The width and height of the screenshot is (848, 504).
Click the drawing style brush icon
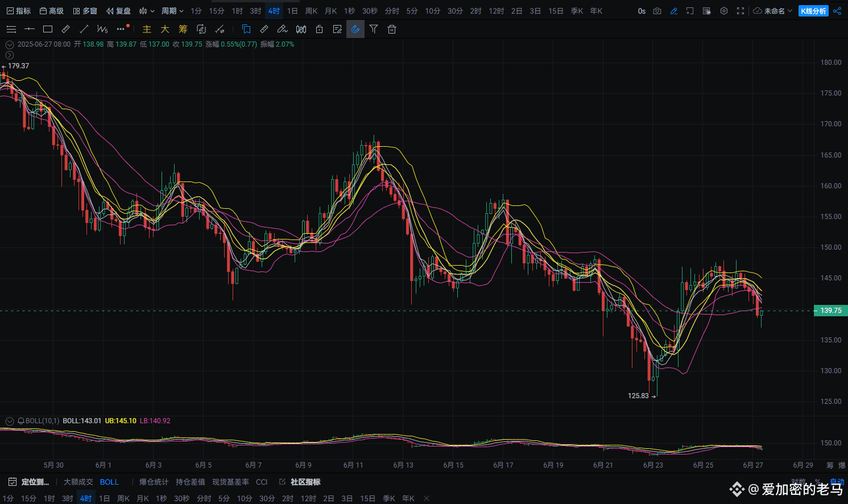tap(220, 29)
